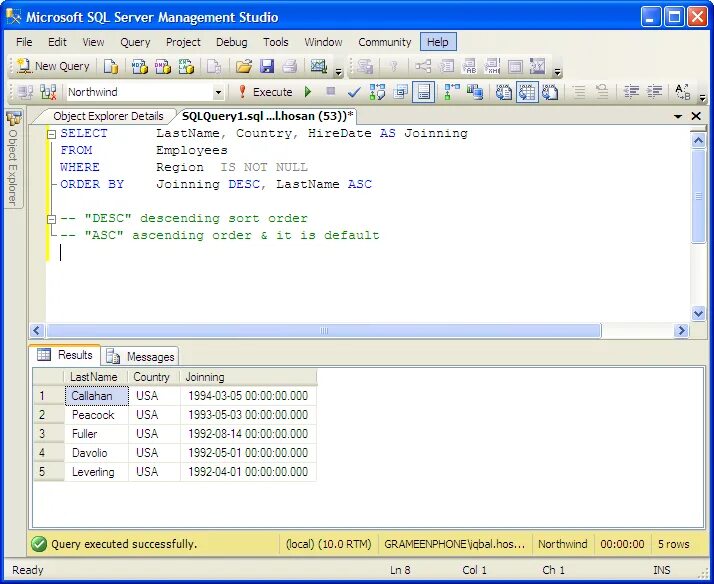
Task: Click the 1992-08-14 hire date cell
Action: (x=248, y=434)
